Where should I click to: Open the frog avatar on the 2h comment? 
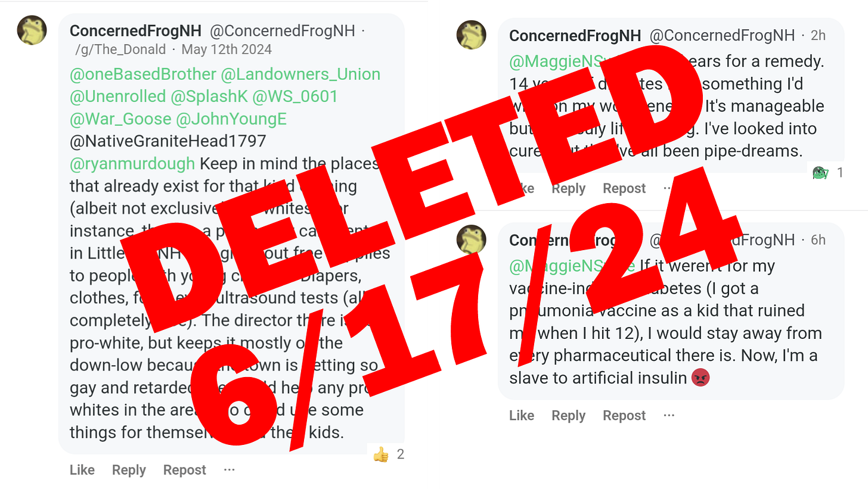tap(471, 35)
